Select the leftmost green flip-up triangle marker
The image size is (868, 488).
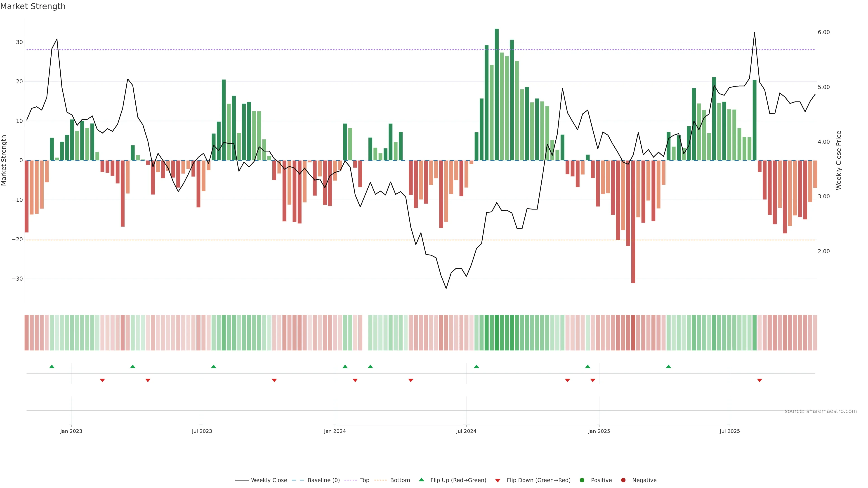click(52, 366)
